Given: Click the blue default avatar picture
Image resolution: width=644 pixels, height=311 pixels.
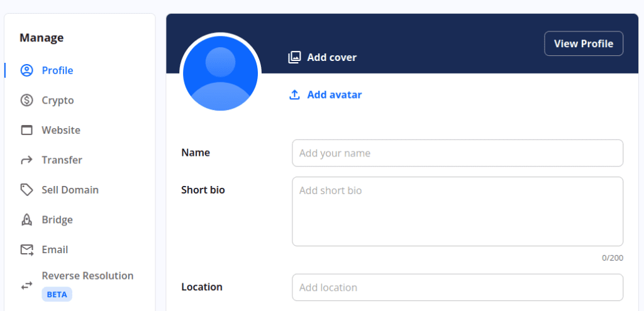Looking at the screenshot, I should point(220,74).
